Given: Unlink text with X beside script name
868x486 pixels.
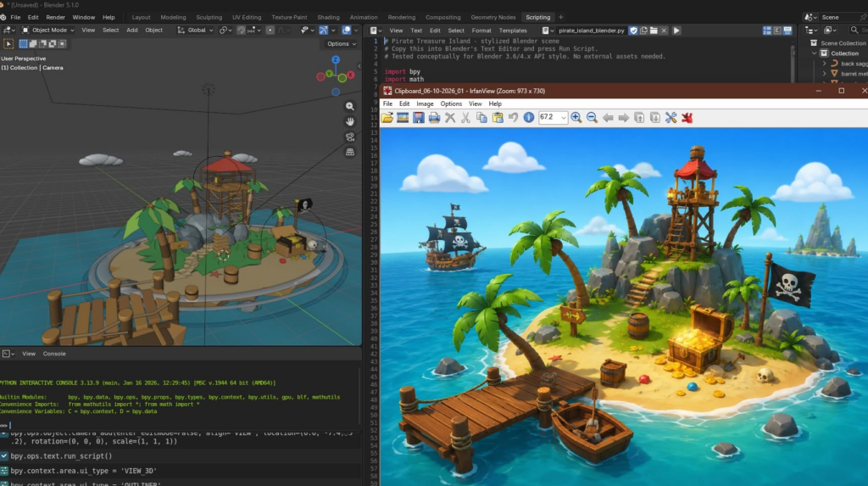Looking at the screenshot, I should click(x=664, y=31).
